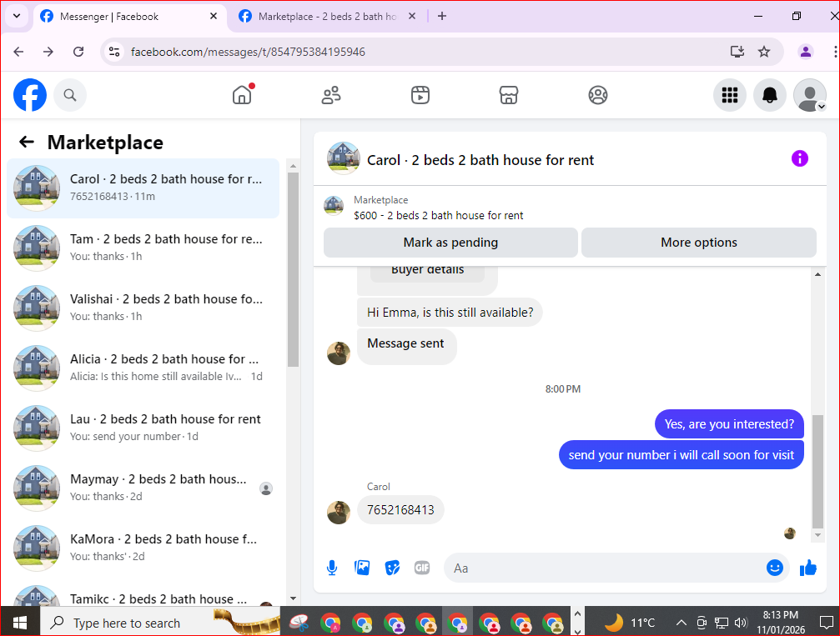Record a voice clip with microphone
This screenshot has height=636, width=840.
(332, 568)
